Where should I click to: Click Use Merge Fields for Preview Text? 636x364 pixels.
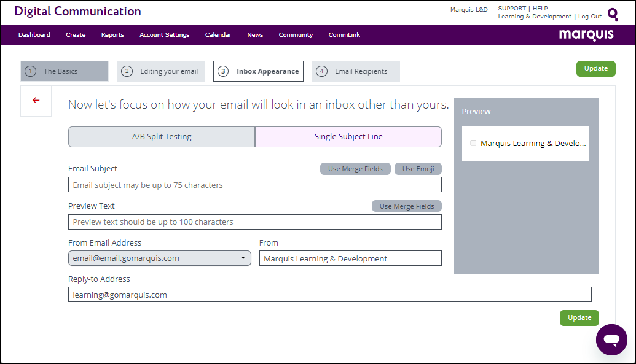[406, 206]
